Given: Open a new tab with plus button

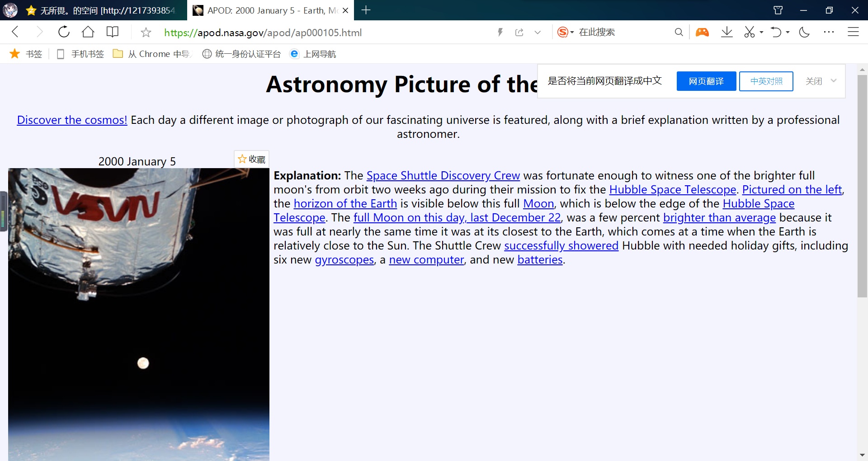Looking at the screenshot, I should (366, 10).
